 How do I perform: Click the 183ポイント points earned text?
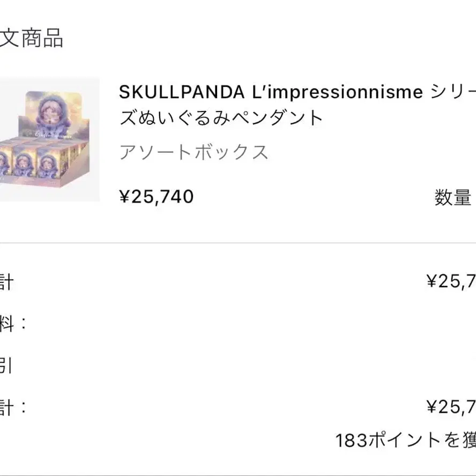pyautogui.click(x=405, y=441)
